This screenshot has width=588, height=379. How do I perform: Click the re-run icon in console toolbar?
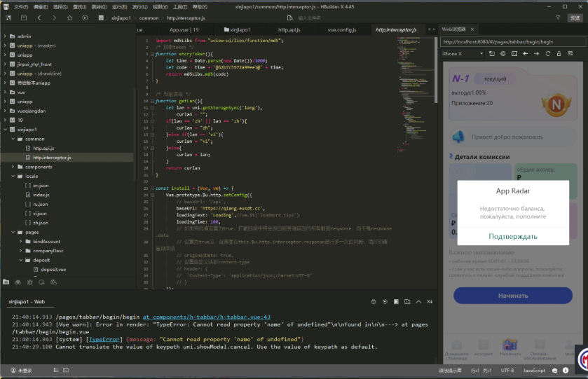tap(385, 301)
